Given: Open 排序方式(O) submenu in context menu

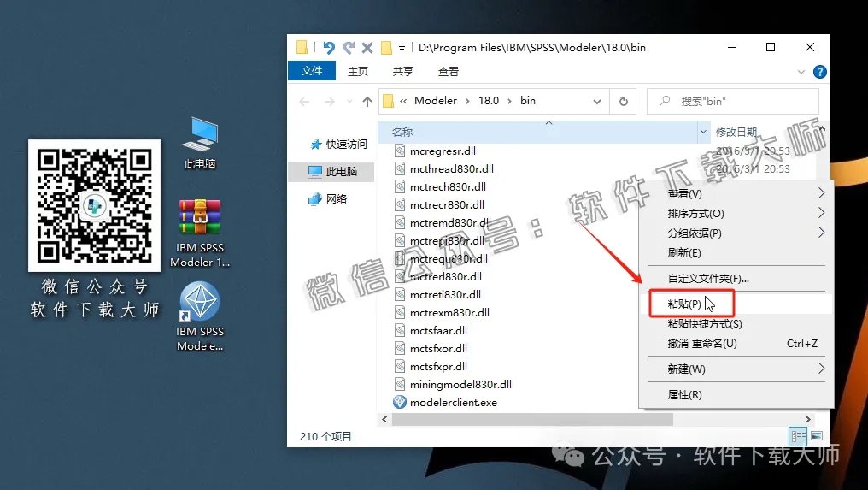Looking at the screenshot, I should [736, 214].
